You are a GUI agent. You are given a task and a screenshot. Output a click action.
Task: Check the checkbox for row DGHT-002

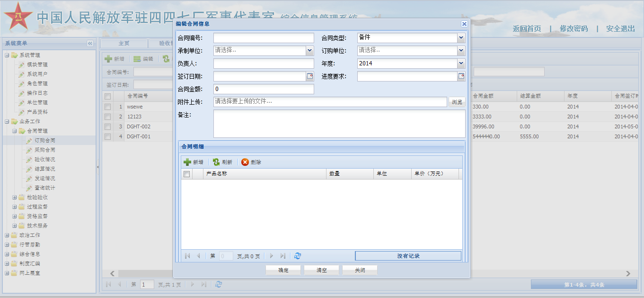point(108,126)
